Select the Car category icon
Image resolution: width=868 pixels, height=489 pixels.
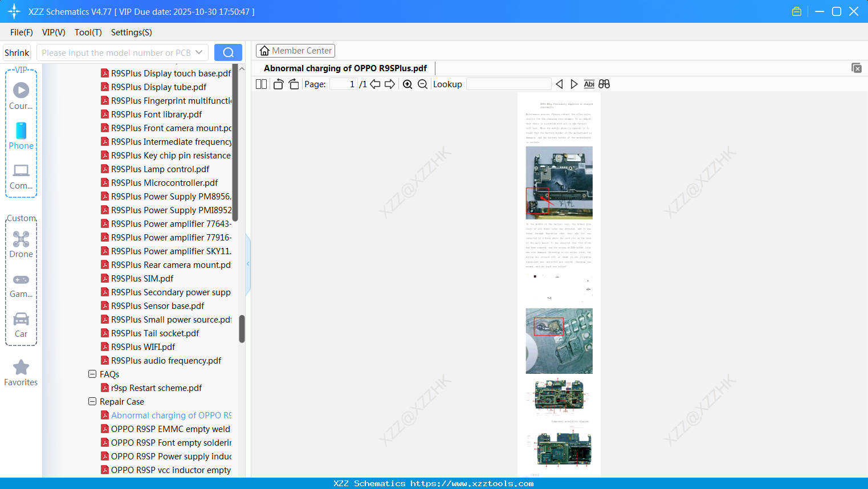point(21,319)
